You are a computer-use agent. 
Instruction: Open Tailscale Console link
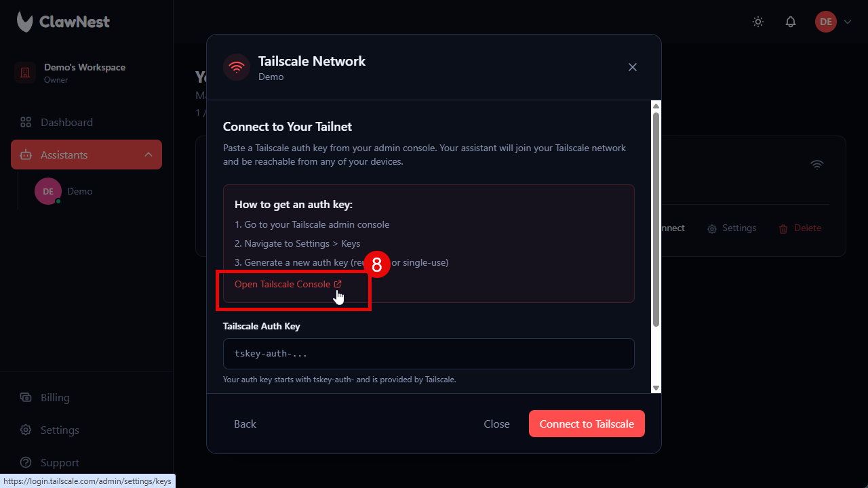288,284
